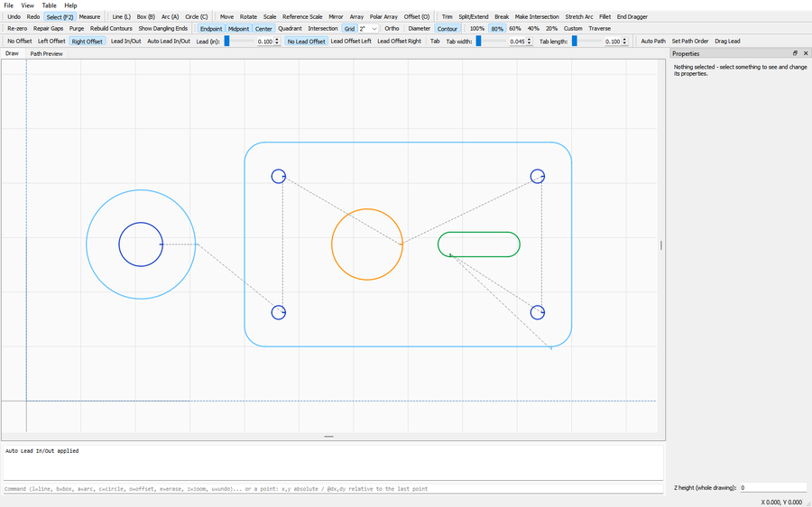Open the Help menu
The width and height of the screenshot is (812, 507).
click(x=70, y=5)
